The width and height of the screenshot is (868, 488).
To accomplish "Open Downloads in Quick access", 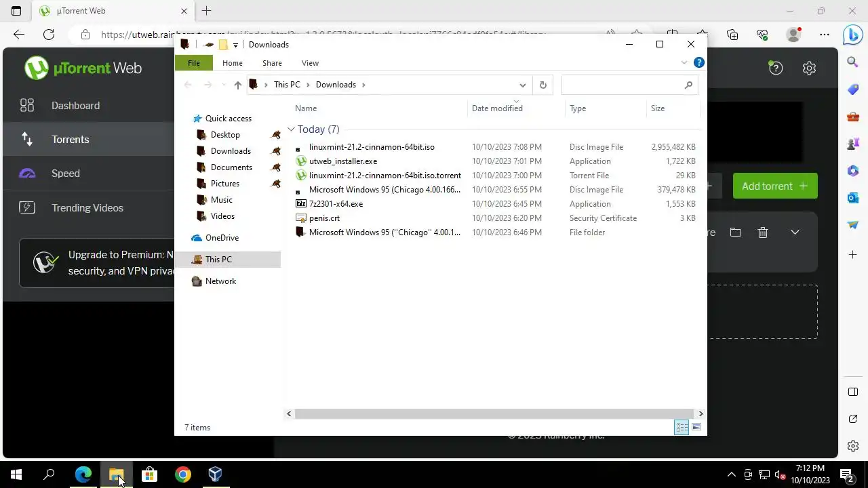I will click(x=231, y=151).
